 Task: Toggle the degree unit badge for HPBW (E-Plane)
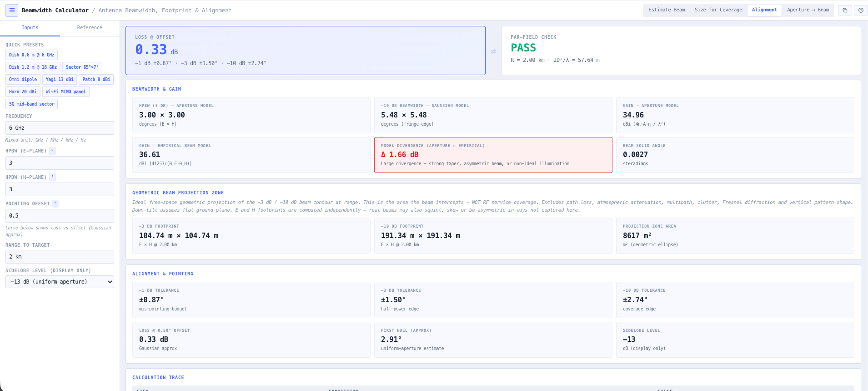pos(52,151)
